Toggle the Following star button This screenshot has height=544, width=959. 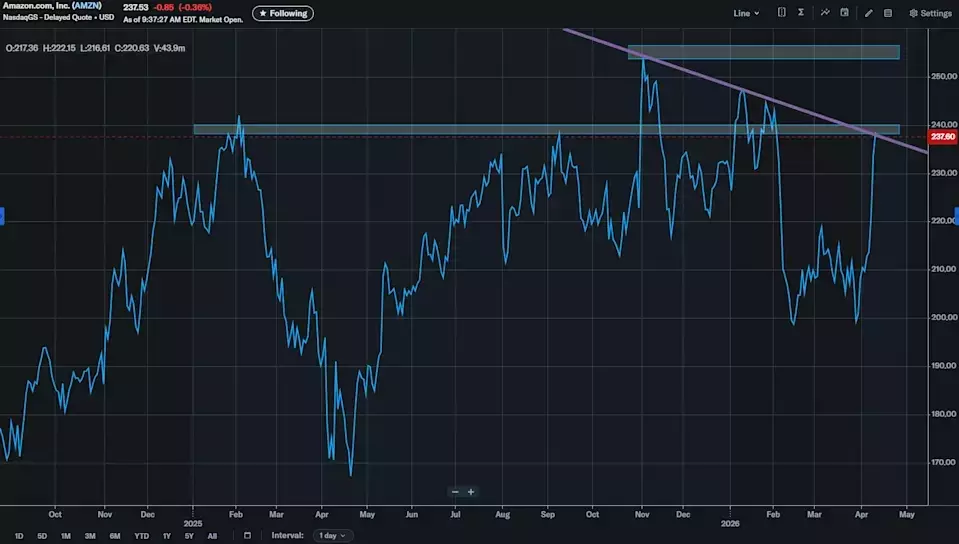pyautogui.click(x=282, y=13)
